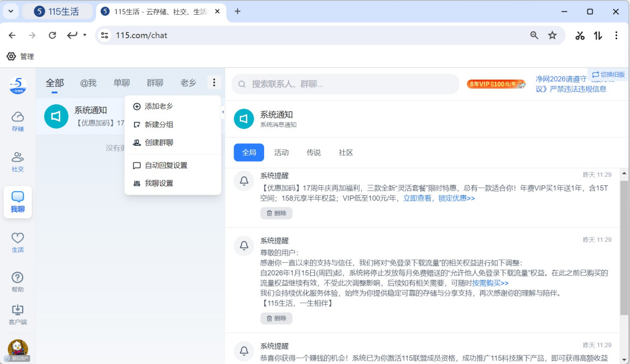
Task: Open the 社交 social sidebar icon
Action: 18,162
